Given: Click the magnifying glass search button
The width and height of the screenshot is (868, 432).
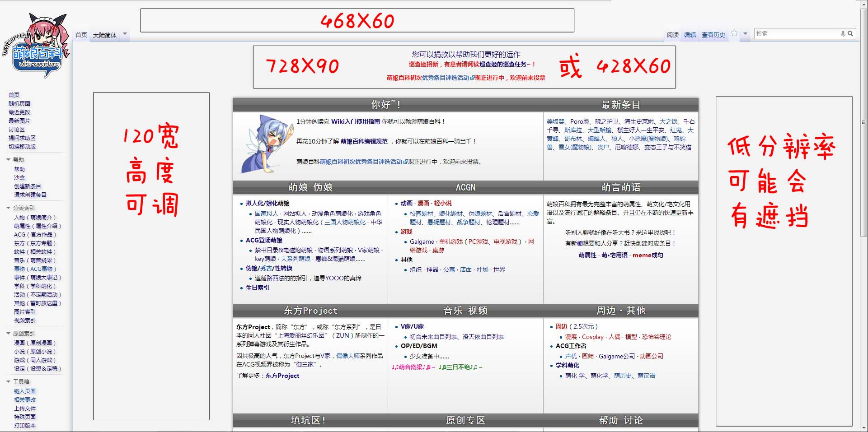Looking at the screenshot, I should tap(850, 34).
